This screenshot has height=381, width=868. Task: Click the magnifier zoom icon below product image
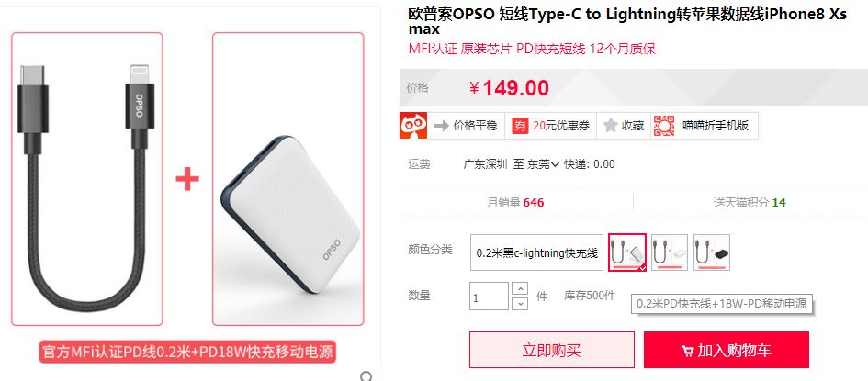point(366,376)
